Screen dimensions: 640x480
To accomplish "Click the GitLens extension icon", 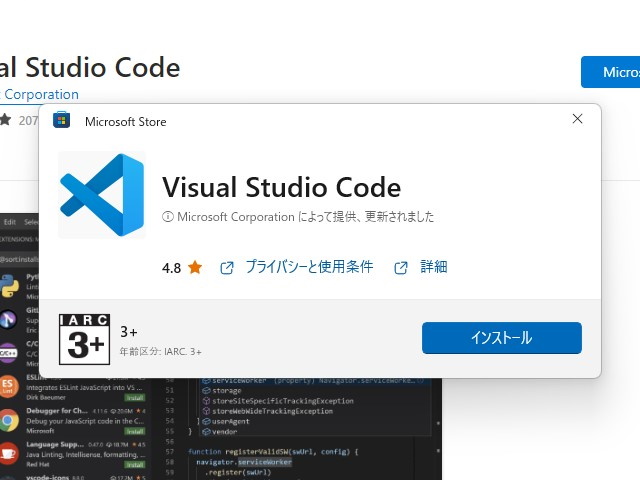I will pos(8,319).
